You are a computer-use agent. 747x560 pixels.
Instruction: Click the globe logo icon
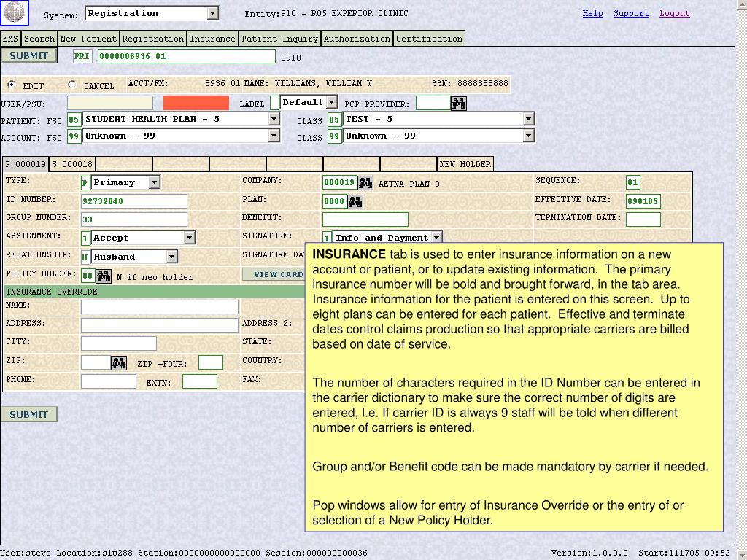(15, 13)
